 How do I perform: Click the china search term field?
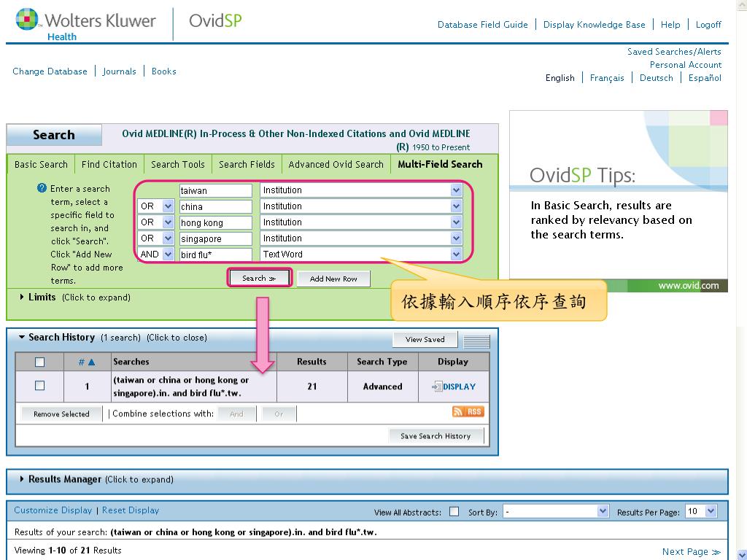tap(215, 206)
